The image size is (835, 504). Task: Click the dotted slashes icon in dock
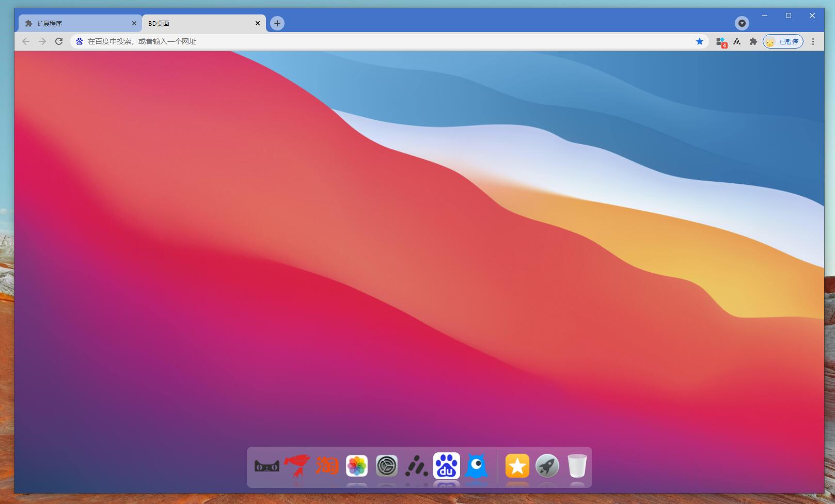coord(417,466)
